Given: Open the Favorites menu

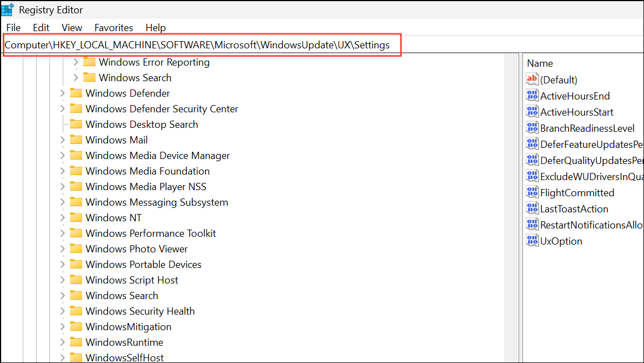Looking at the screenshot, I should click(x=114, y=28).
